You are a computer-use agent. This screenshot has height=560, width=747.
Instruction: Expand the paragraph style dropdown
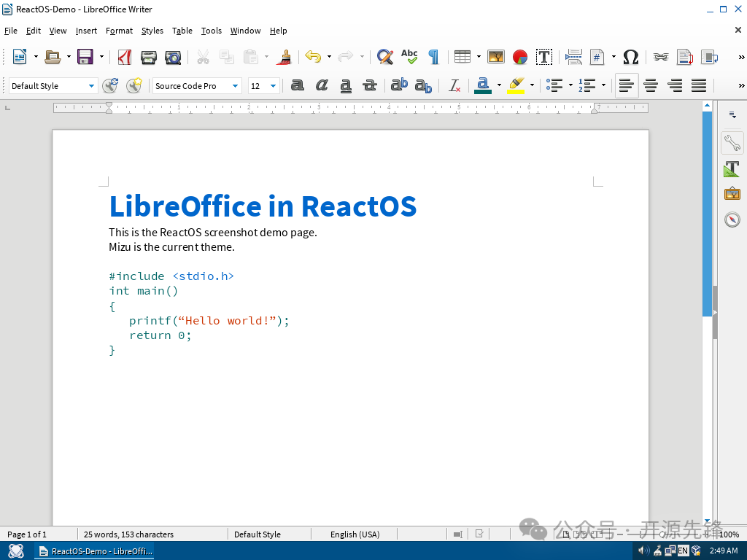click(91, 86)
